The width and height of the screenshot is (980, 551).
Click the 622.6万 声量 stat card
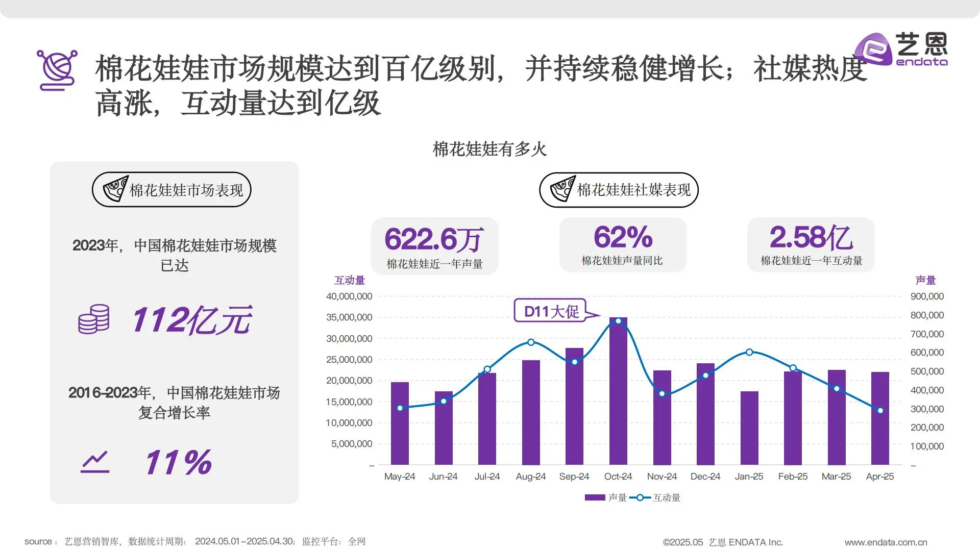[x=435, y=245]
